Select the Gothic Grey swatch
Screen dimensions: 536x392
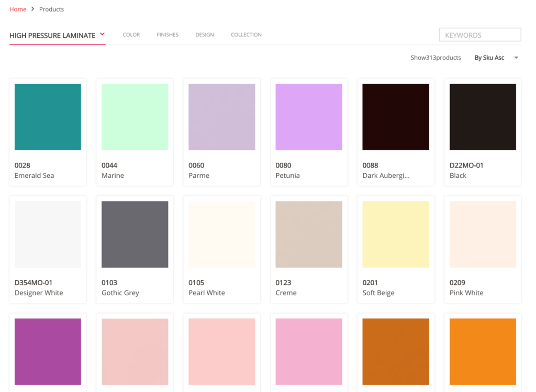click(135, 234)
